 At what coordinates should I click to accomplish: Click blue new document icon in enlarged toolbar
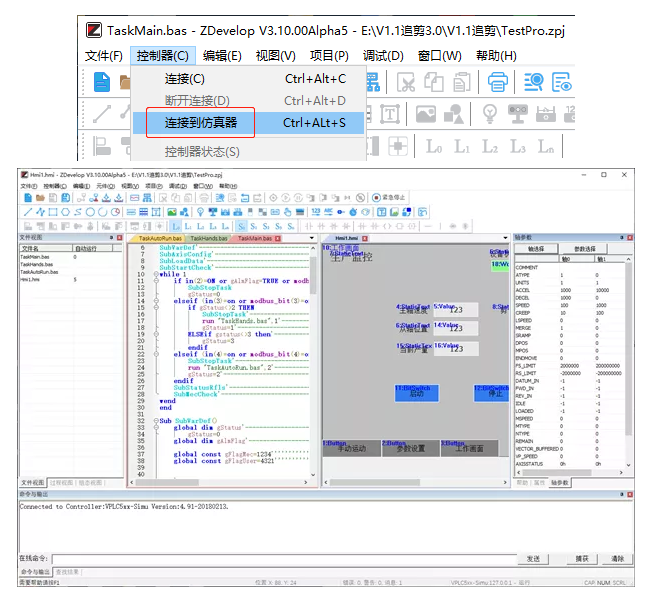[102, 82]
